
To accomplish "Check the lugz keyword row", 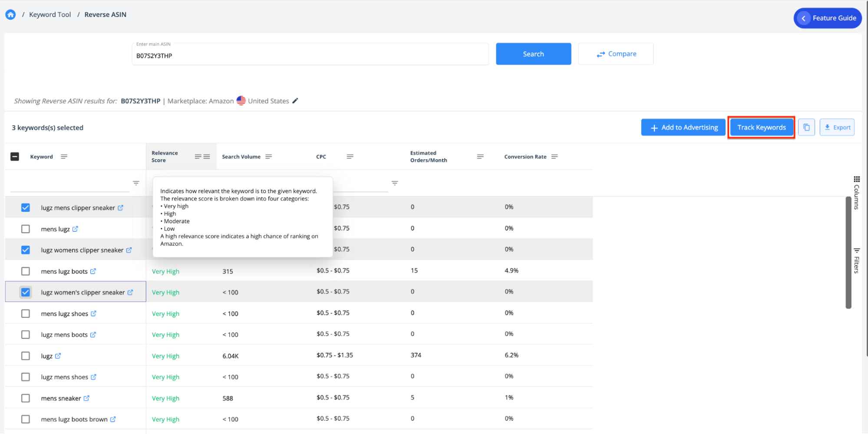I will pos(26,356).
